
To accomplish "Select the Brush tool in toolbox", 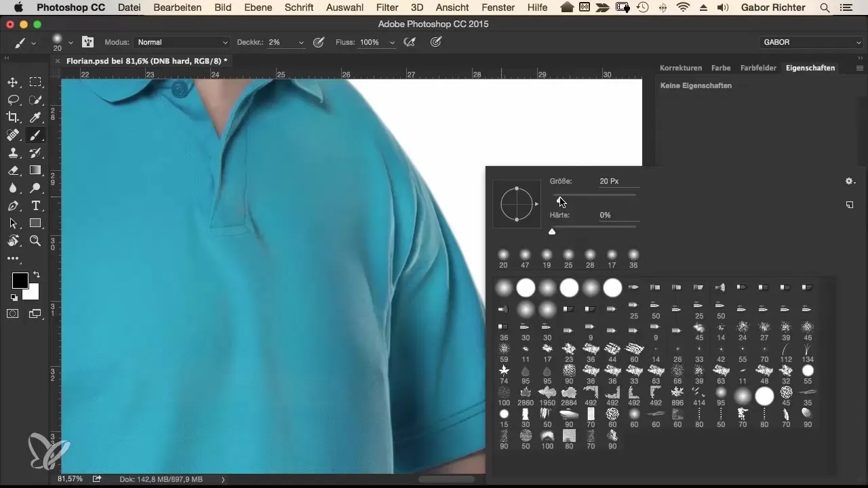I will pyautogui.click(x=35, y=136).
